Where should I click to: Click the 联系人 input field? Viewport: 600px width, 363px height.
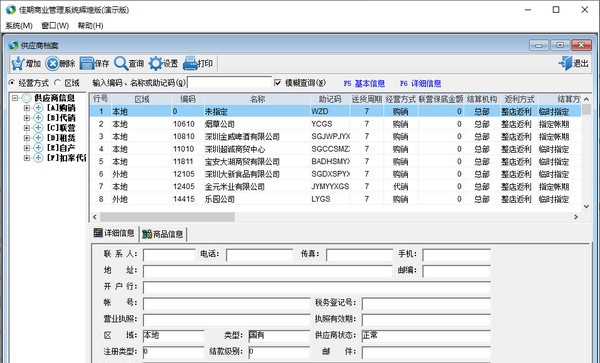point(169,255)
